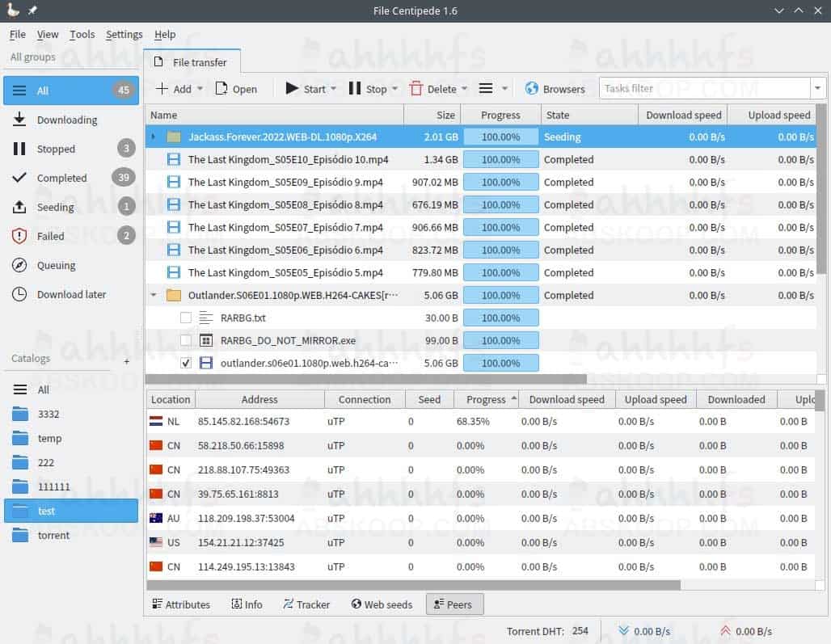Click the peers list horizontal scrollbar
Image resolution: width=831 pixels, height=644 pixels.
point(413,585)
